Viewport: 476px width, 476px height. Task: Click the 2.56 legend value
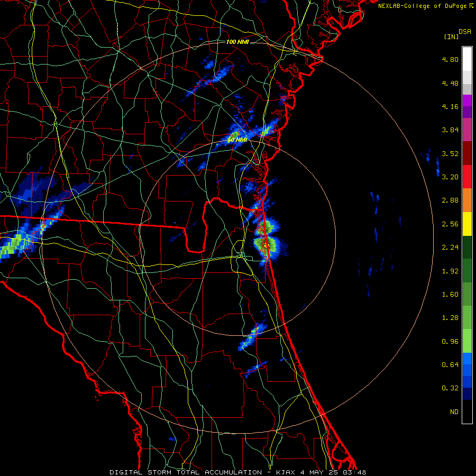pos(450,224)
